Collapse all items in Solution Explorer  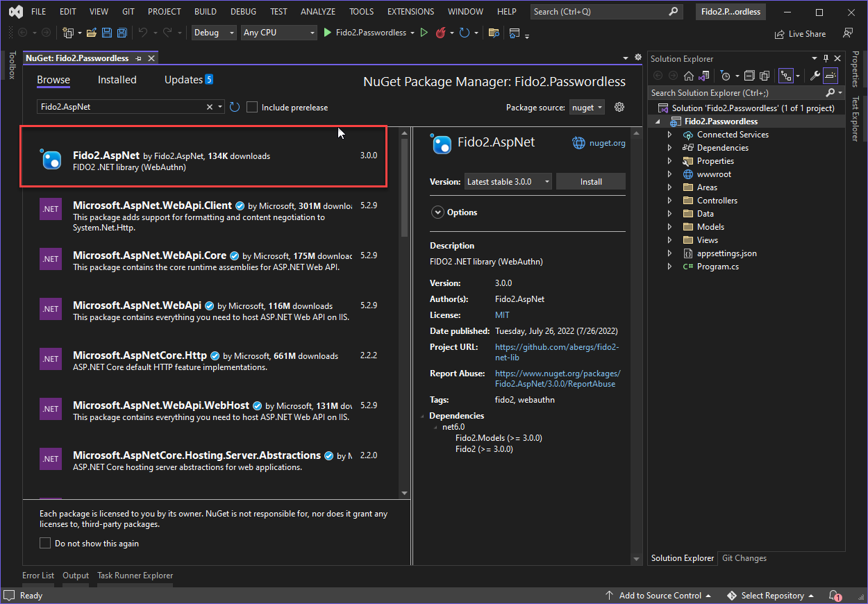click(x=749, y=76)
